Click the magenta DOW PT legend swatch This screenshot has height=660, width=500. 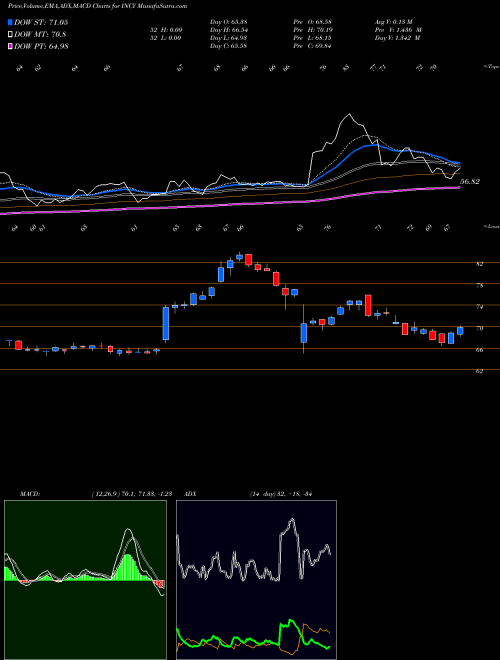click(x=11, y=46)
